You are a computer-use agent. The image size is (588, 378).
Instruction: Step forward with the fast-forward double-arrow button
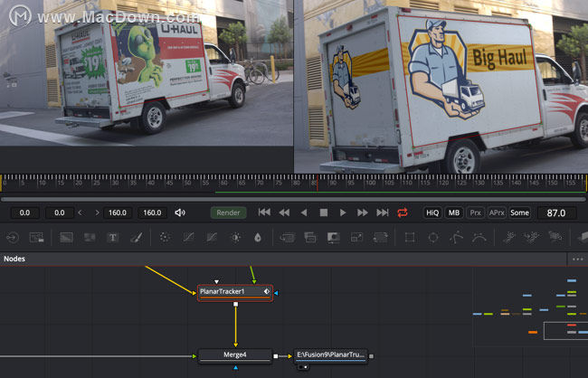click(363, 213)
